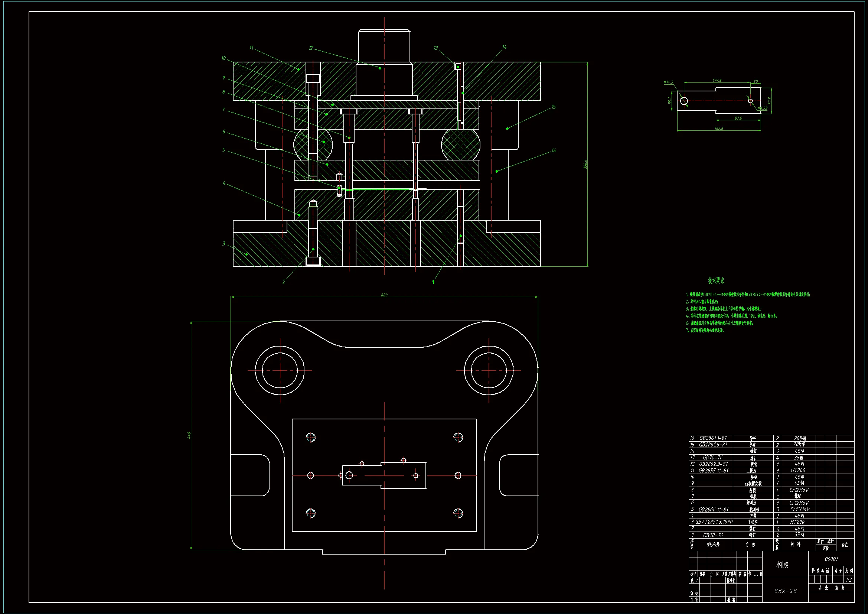Select the 50.8 height dimension
This screenshot has height=614, width=868.
770,101
